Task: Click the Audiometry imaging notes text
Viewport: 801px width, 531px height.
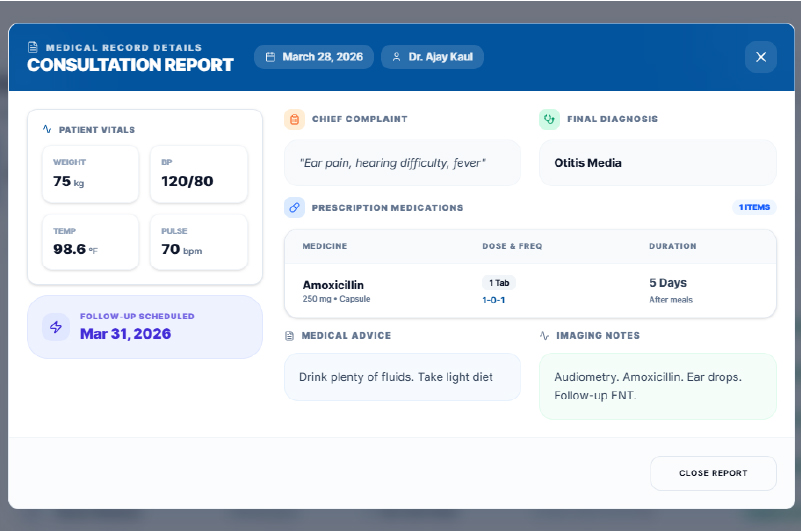Action: [x=648, y=386]
